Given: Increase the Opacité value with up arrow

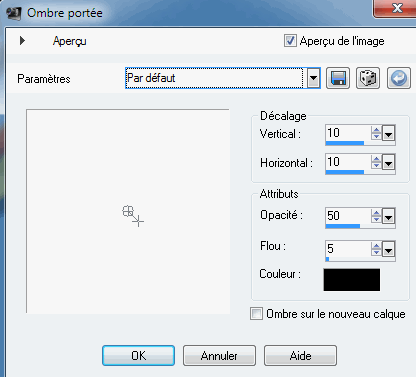Looking at the screenshot, I should point(376,212).
